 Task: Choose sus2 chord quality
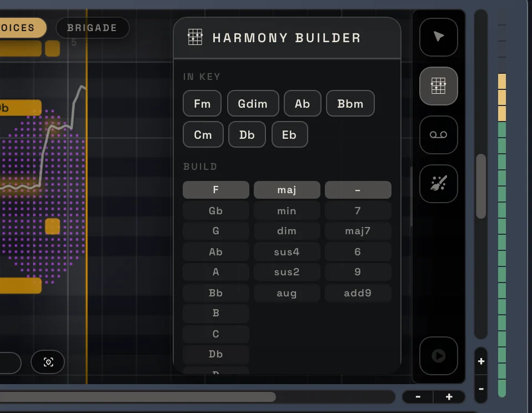point(287,272)
